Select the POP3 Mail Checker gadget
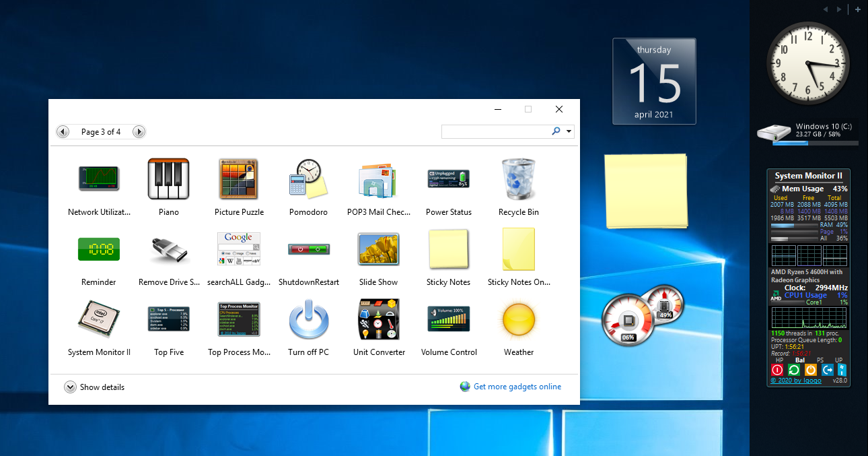 378,179
